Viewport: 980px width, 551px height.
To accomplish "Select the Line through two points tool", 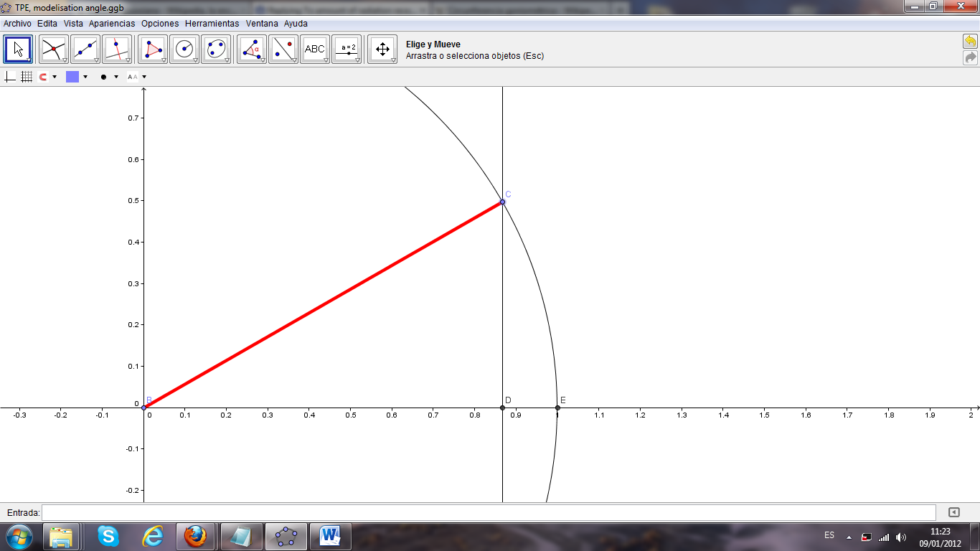I will pyautogui.click(x=85, y=50).
